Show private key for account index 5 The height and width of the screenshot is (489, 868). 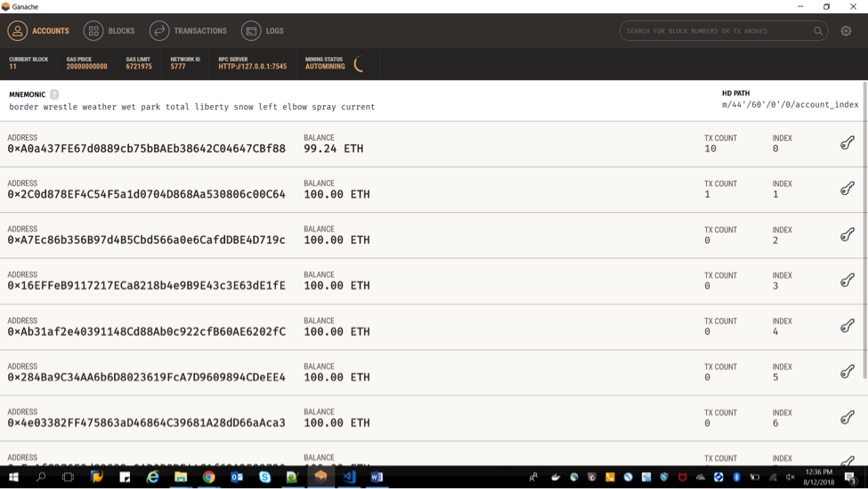click(847, 371)
